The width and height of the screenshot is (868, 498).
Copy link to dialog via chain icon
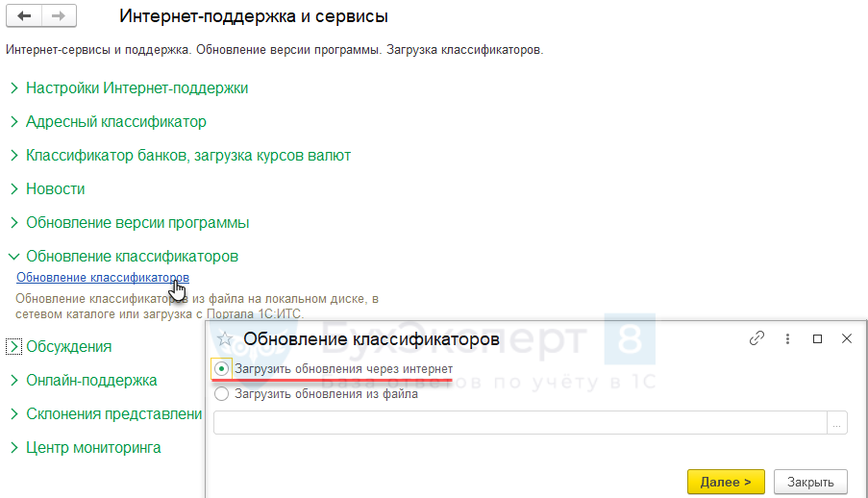coord(757,338)
